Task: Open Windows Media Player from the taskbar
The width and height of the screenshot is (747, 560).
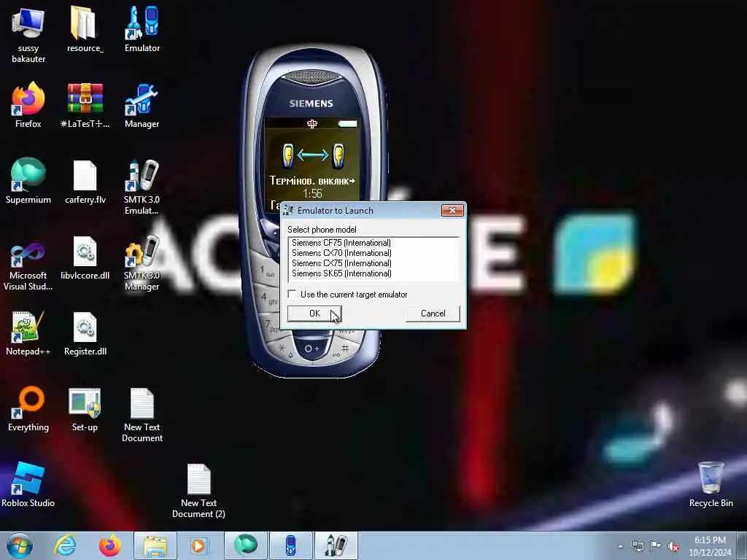Action: click(x=198, y=545)
